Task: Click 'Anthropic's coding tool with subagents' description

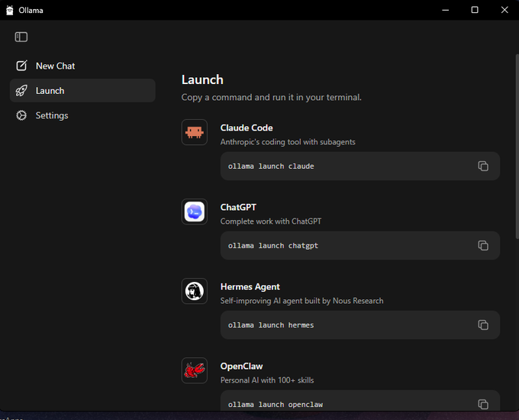Action: (x=288, y=142)
